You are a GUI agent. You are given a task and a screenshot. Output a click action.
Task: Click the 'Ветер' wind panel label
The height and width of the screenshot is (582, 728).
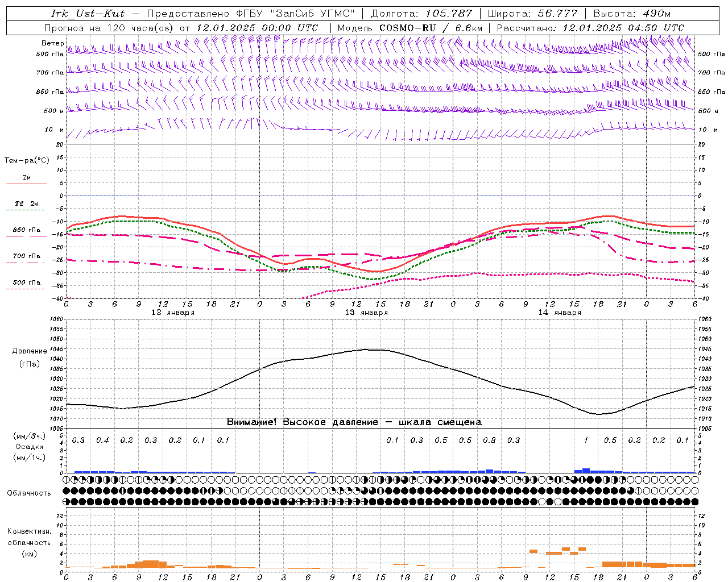[52, 43]
